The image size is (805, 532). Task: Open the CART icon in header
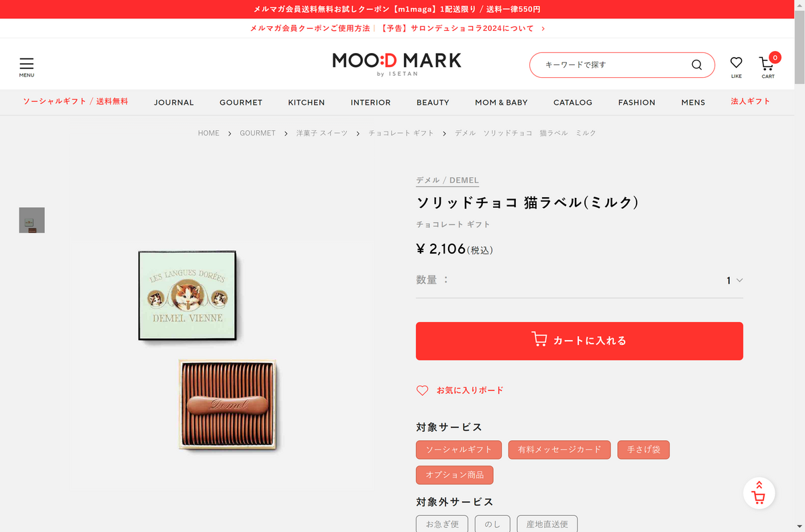coord(768,66)
